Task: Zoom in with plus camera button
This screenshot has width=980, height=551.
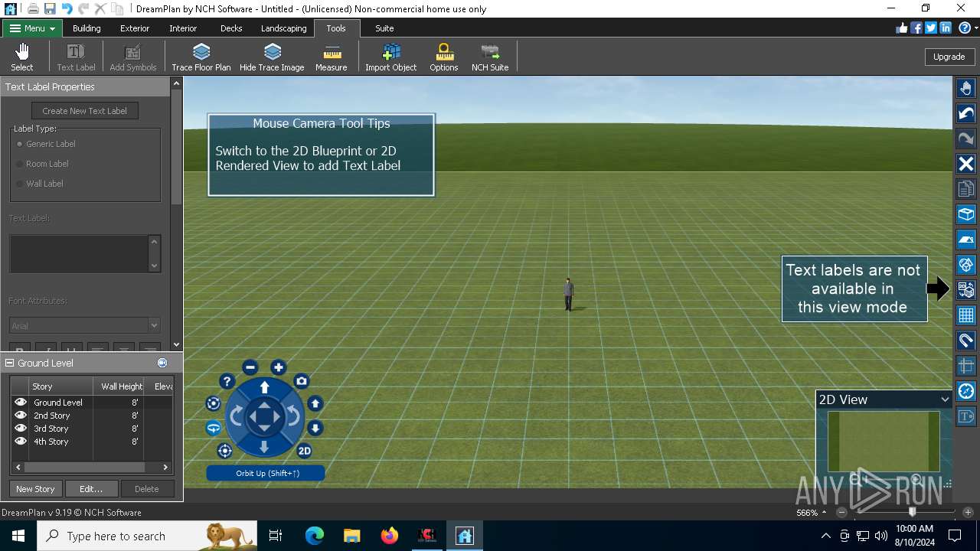Action: click(x=279, y=367)
